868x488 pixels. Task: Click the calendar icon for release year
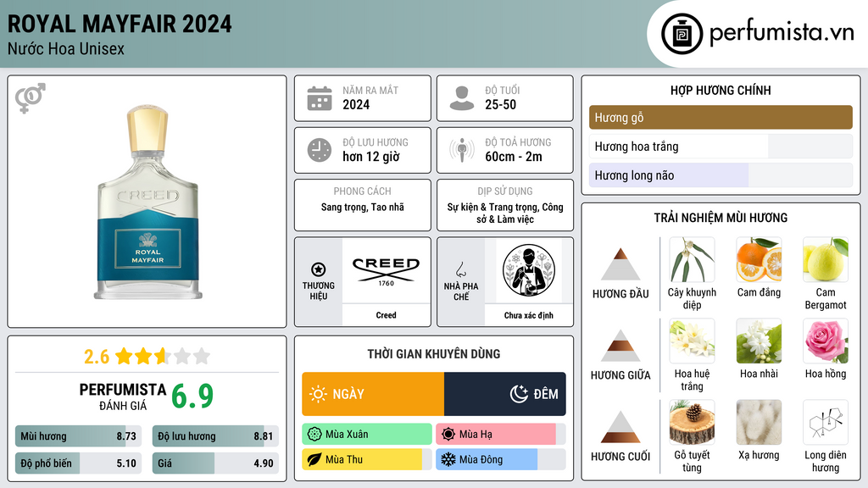[320, 98]
